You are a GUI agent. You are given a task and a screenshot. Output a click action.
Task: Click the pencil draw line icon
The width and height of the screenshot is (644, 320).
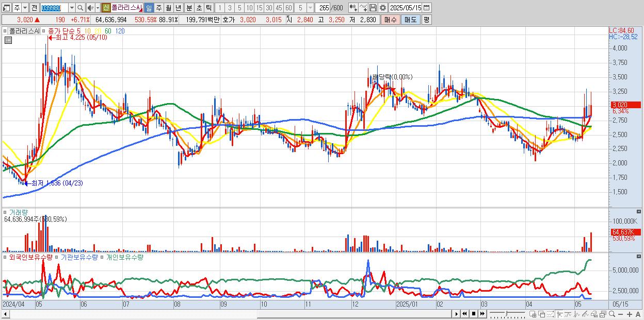click(585, 314)
